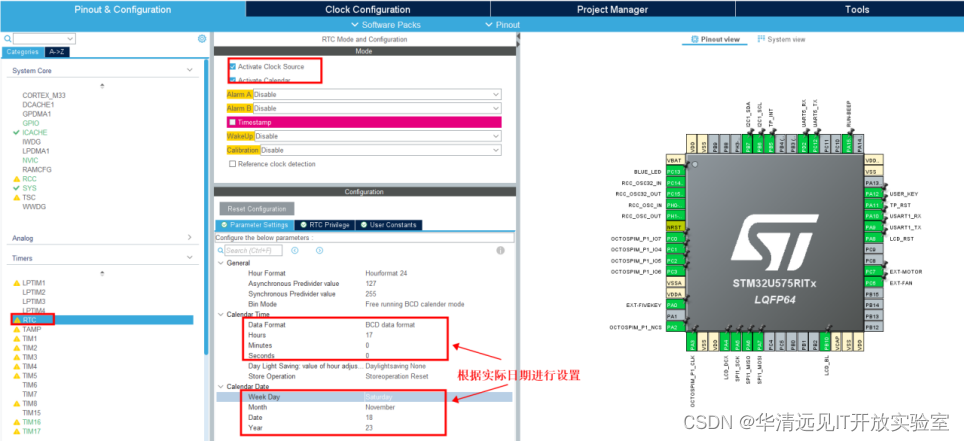Open the Tools tab
964x442 pixels.
(856, 9)
